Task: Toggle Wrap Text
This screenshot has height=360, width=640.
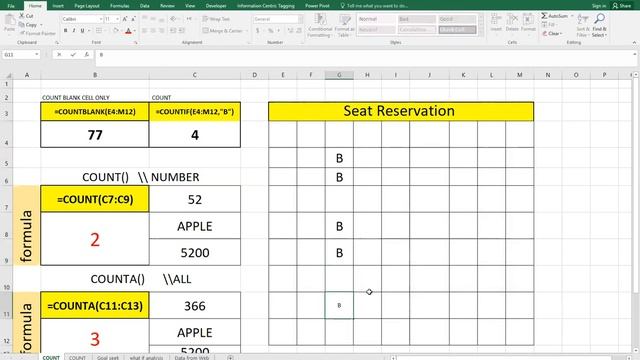Action: click(217, 19)
